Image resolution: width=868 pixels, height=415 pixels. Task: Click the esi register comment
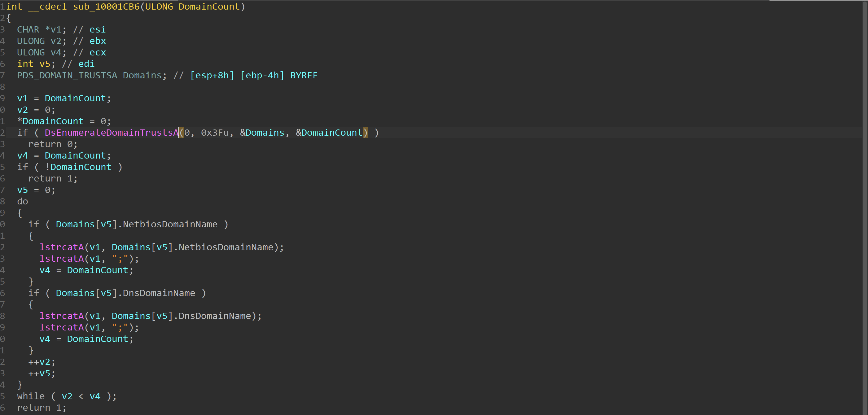(x=98, y=30)
